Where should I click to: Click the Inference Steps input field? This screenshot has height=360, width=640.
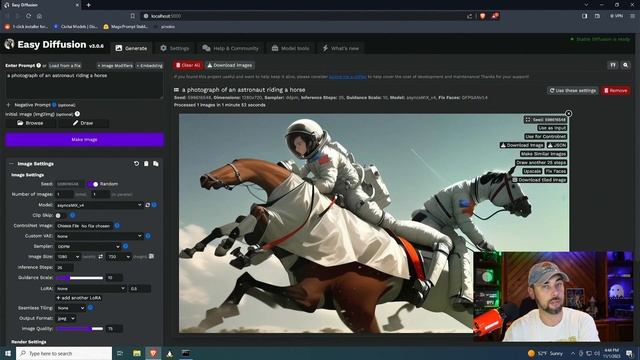tap(64, 267)
